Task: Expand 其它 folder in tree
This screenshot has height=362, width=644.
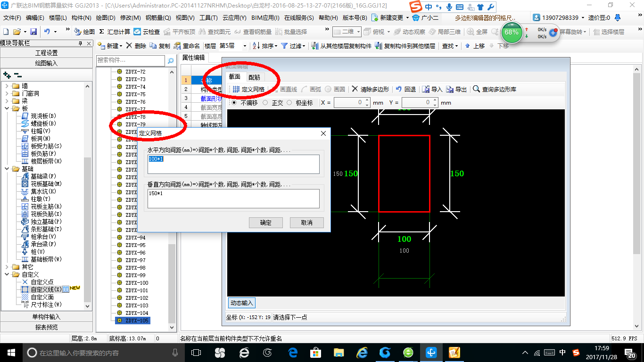Action: (x=7, y=267)
